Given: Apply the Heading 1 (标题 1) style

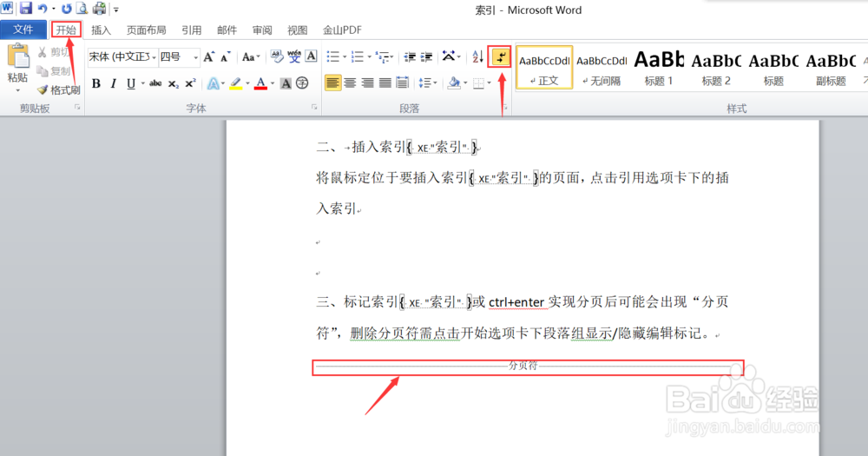Looking at the screenshot, I should [x=659, y=68].
